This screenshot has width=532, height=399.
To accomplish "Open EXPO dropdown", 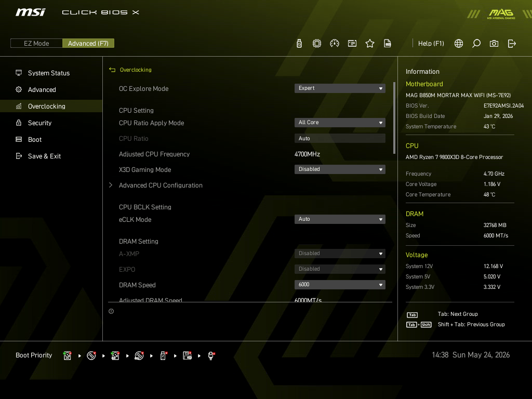I will tap(340, 269).
